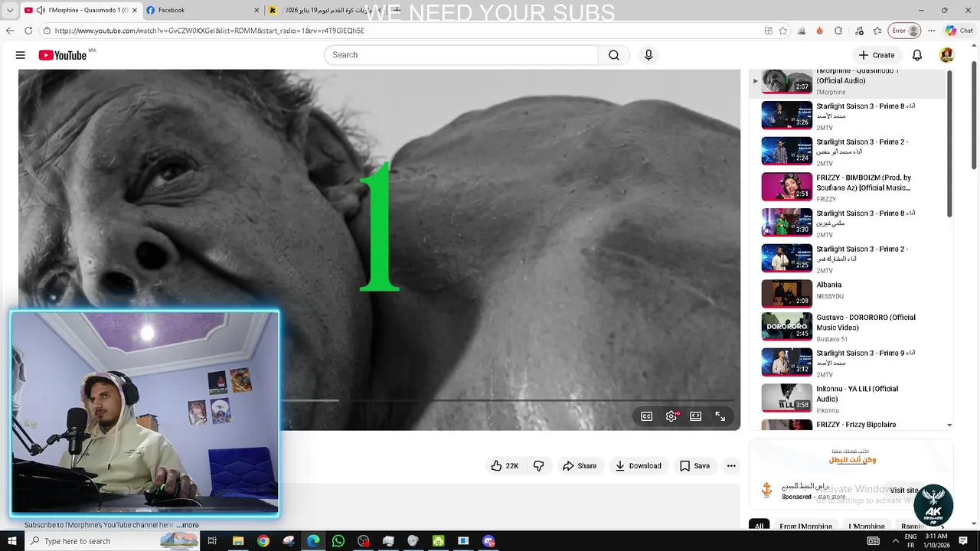
Task: Open Microsoft Edge taskbar icon
Action: 313,541
